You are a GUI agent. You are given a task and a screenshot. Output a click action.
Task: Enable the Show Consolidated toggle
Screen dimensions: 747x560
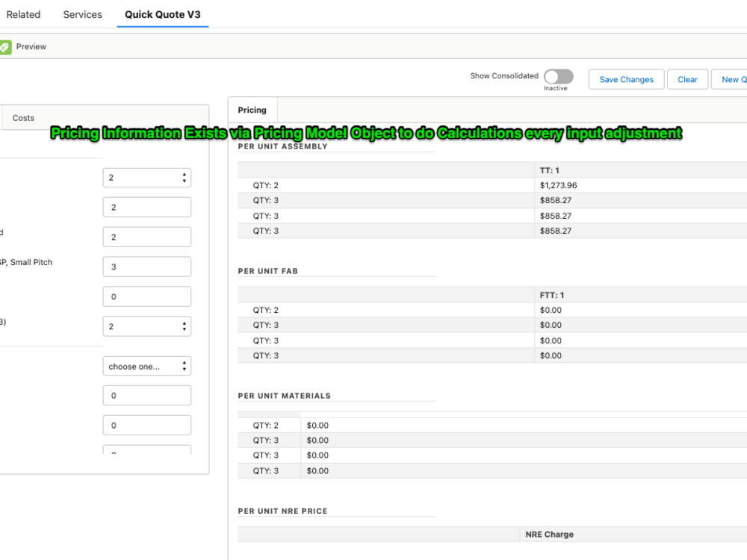tap(558, 76)
